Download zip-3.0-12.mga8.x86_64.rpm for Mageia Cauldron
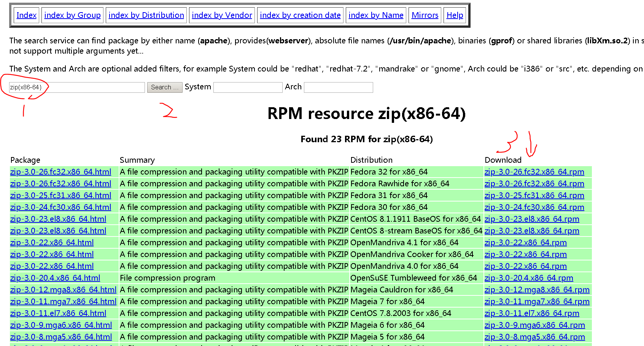Image resolution: width=644 pixels, height=346 pixels. coord(537,290)
